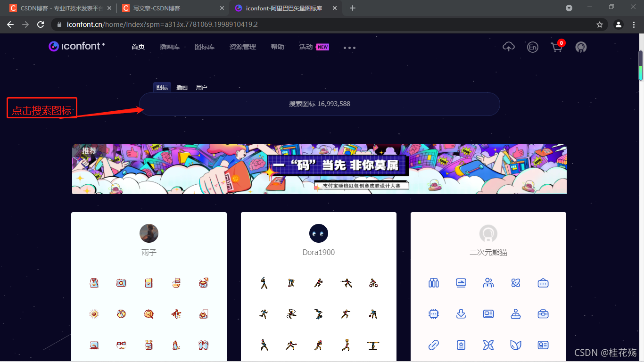Select the coconut drink icon

coord(203,283)
